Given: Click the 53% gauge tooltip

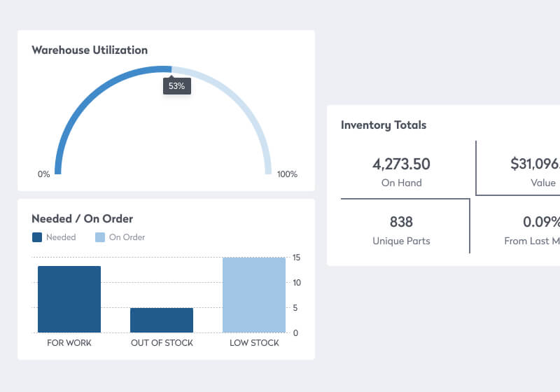Looking at the screenshot, I should point(177,86).
